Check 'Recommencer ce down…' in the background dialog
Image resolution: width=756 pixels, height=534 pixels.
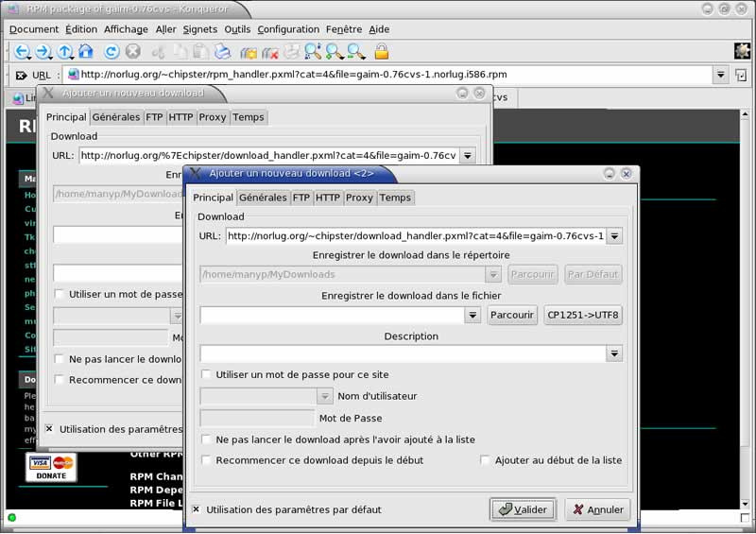(x=60, y=380)
